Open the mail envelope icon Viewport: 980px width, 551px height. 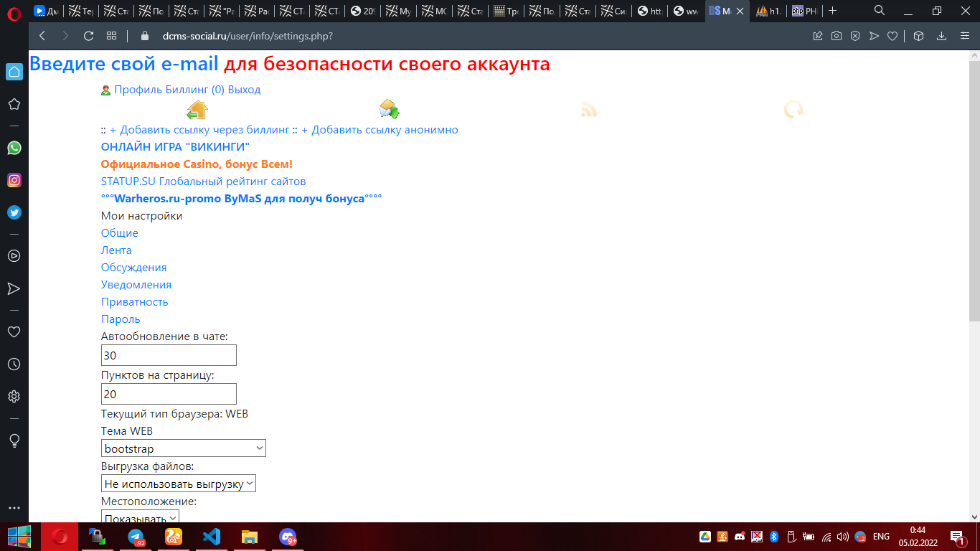tap(389, 109)
